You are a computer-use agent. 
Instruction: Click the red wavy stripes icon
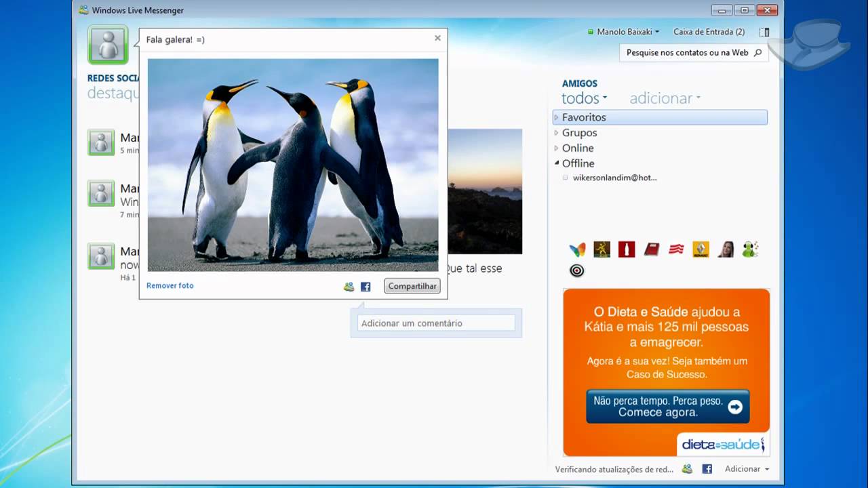coord(676,249)
